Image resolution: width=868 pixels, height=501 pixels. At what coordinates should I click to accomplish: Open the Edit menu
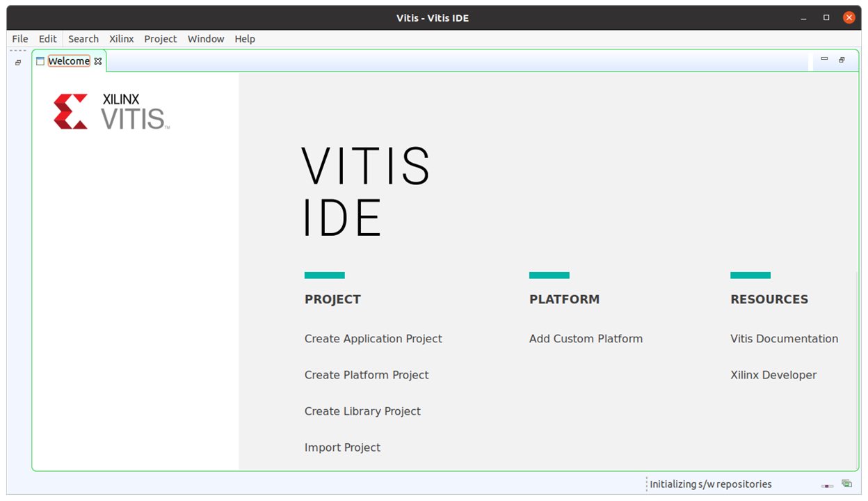[x=48, y=39]
